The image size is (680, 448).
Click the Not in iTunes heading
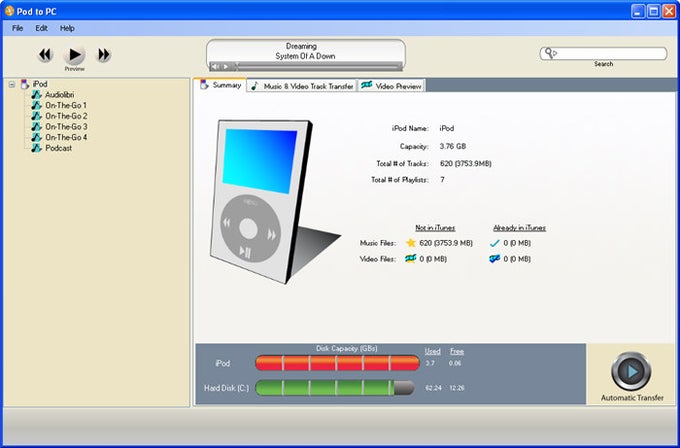435,228
